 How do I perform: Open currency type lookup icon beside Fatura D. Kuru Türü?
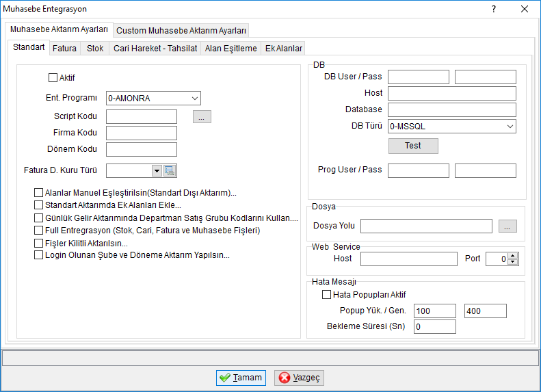[170, 171]
